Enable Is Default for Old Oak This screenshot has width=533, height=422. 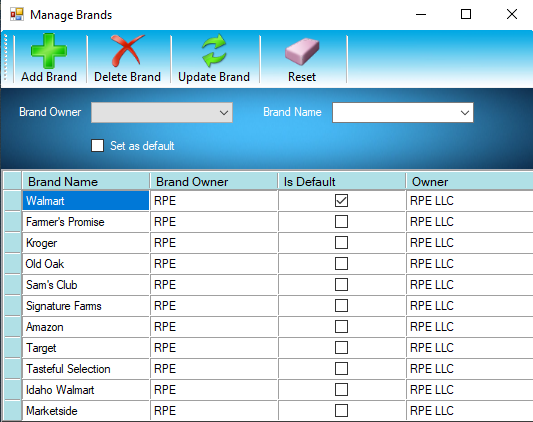click(341, 264)
